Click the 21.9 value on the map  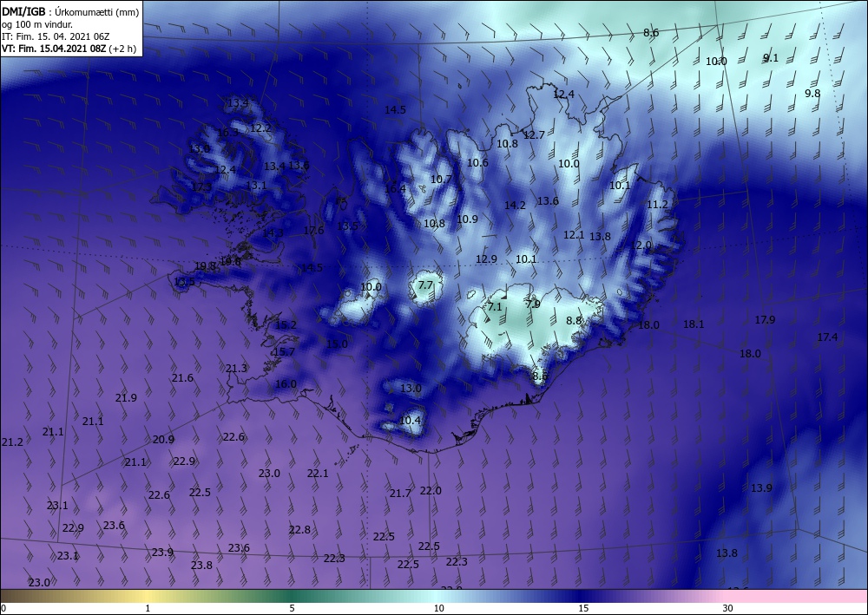tap(126, 397)
